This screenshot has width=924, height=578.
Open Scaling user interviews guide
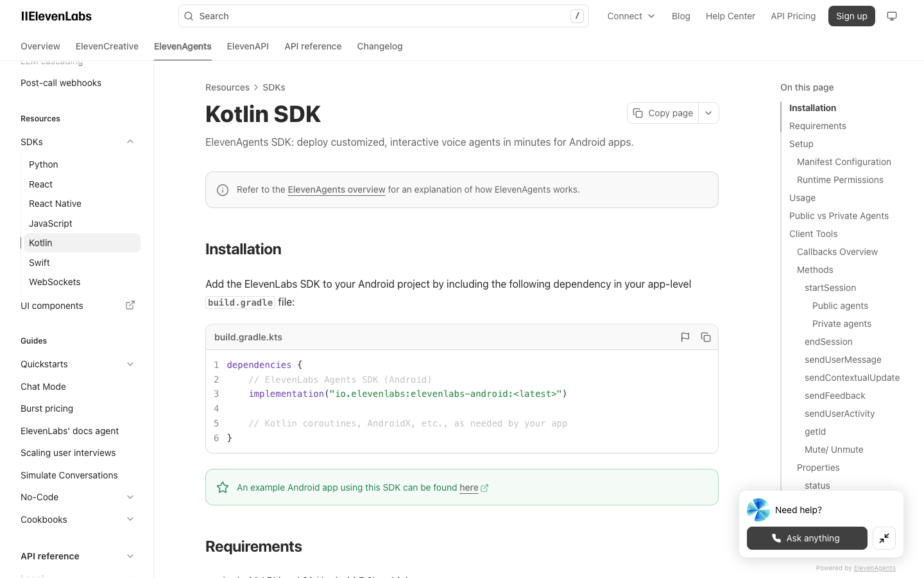(68, 453)
